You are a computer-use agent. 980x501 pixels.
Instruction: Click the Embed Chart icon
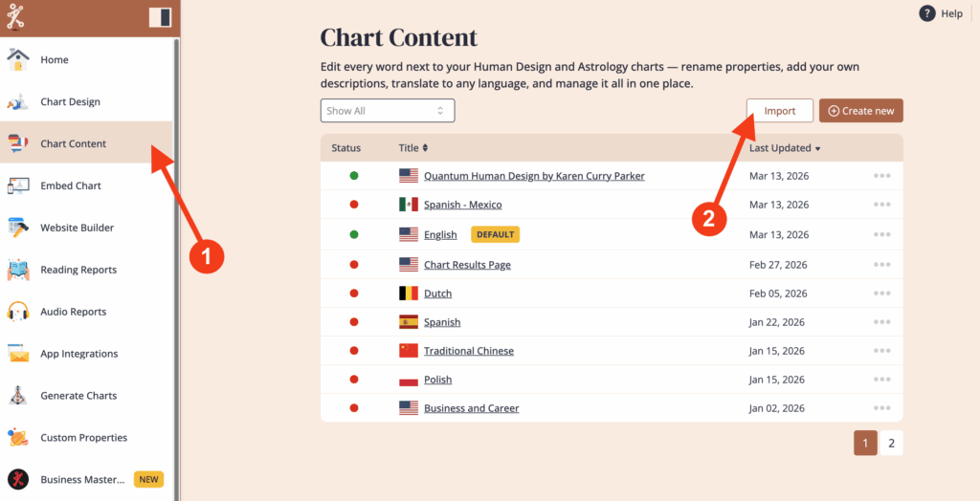pos(18,185)
